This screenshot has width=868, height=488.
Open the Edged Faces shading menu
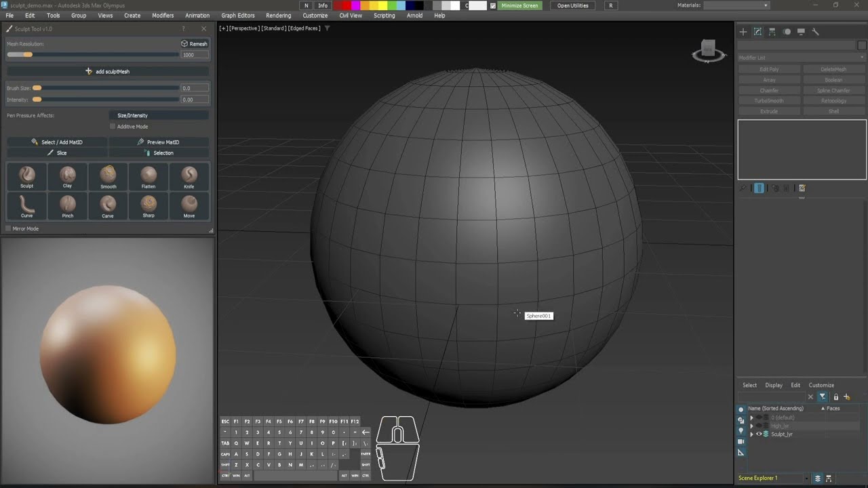[304, 28]
